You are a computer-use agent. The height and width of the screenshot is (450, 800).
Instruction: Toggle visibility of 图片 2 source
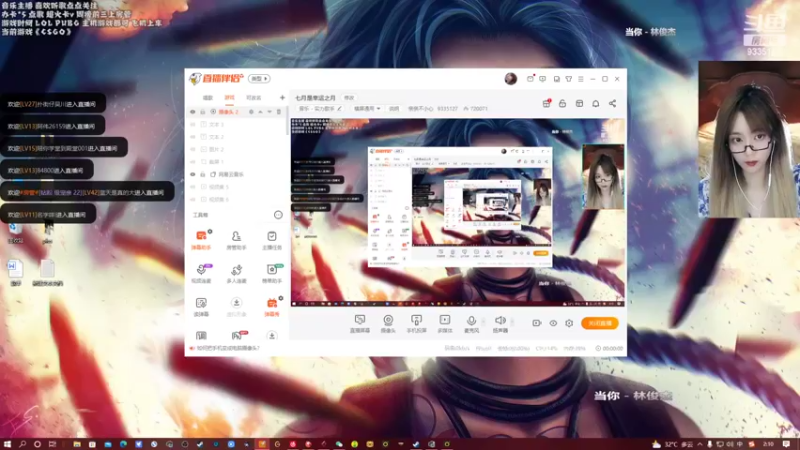click(x=193, y=149)
